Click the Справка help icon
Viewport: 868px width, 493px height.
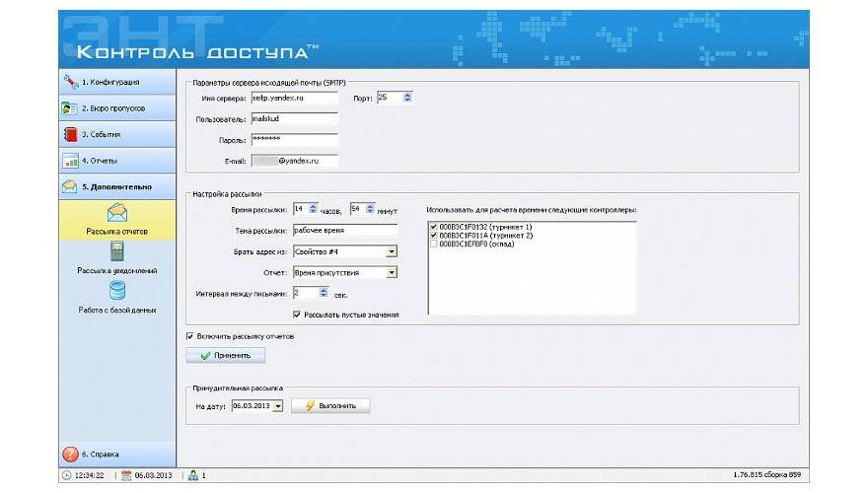click(x=70, y=455)
